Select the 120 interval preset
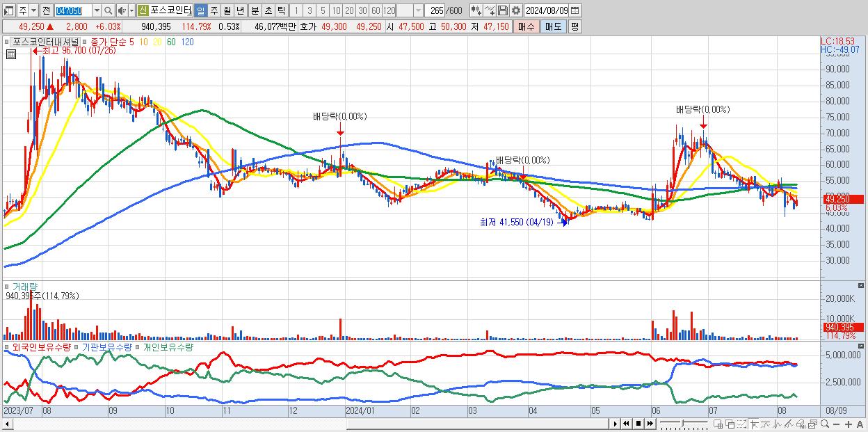This screenshot has width=868, height=432. click(x=389, y=10)
